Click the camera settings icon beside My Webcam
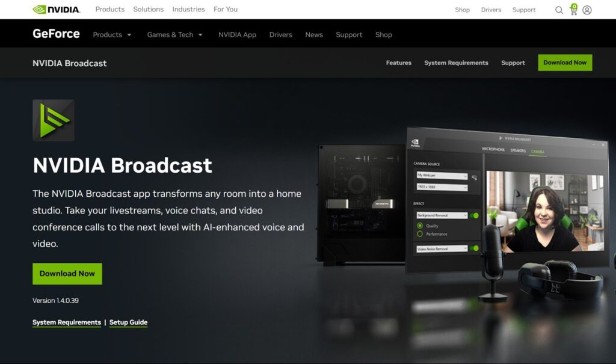Screen dimensions: 616x364 [475, 177]
